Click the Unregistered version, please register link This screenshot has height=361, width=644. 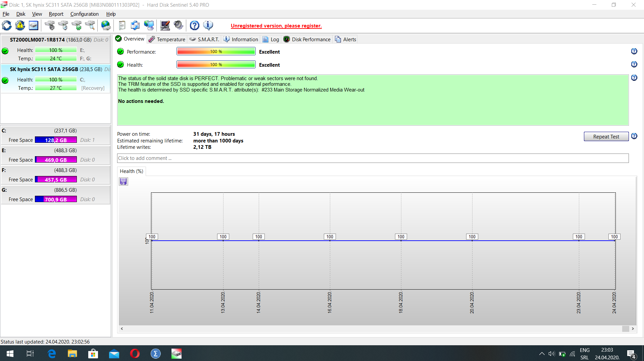coord(276,26)
